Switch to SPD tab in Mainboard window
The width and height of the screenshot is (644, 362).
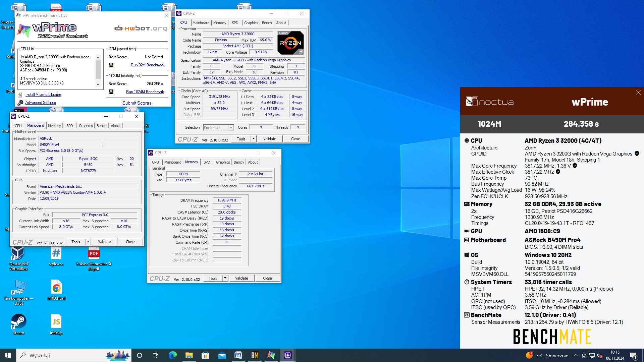tap(69, 126)
